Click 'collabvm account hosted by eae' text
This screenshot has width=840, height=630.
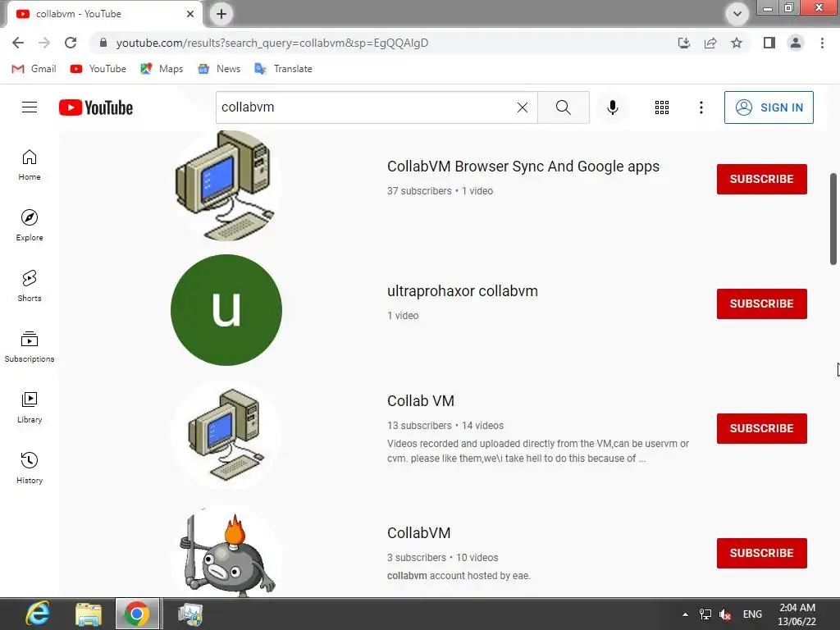tap(459, 576)
